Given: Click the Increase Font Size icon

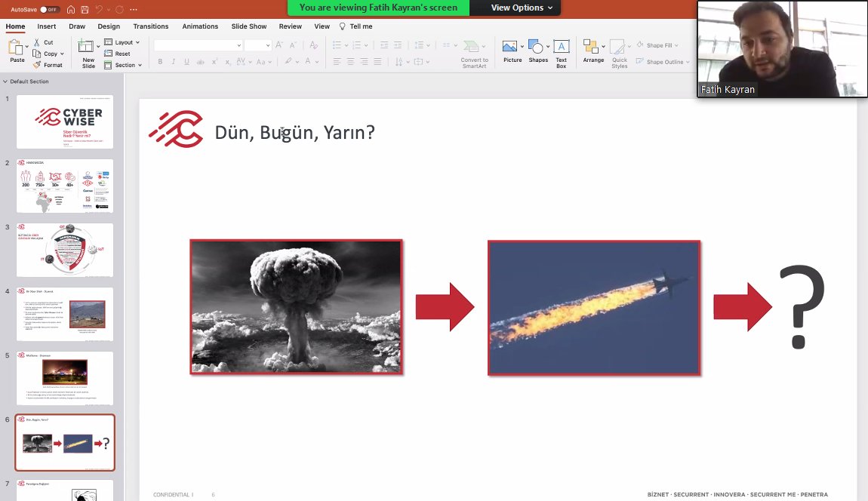Looking at the screenshot, I should pyautogui.click(x=279, y=45).
